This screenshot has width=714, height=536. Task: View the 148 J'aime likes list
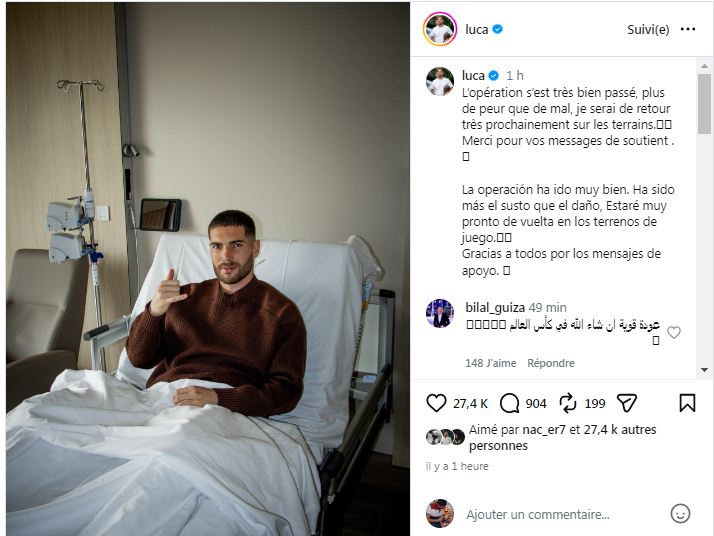[490, 363]
